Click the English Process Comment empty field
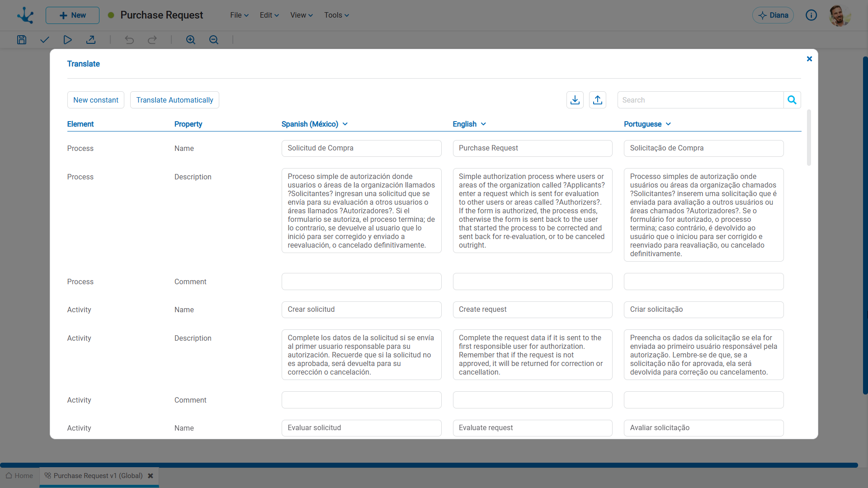Viewport: 868px width, 488px height. pos(533,282)
